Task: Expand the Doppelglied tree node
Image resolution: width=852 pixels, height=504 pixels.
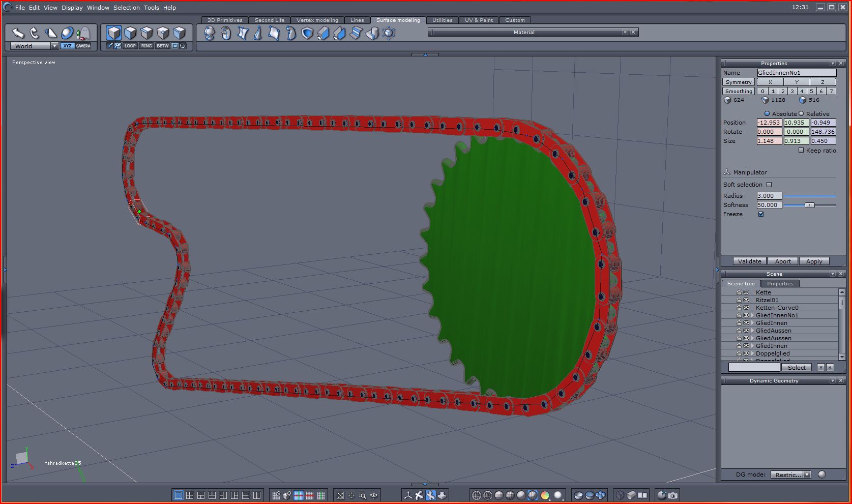Action: [x=753, y=353]
